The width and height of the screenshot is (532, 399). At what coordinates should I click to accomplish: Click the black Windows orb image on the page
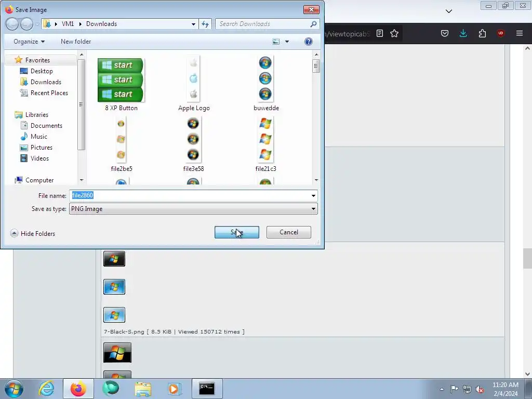[114, 259]
